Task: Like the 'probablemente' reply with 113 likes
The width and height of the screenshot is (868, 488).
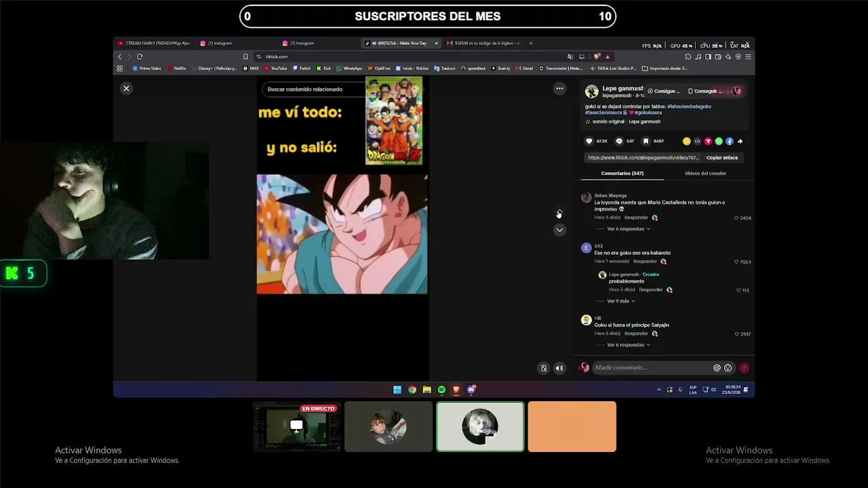Action: tap(738, 290)
